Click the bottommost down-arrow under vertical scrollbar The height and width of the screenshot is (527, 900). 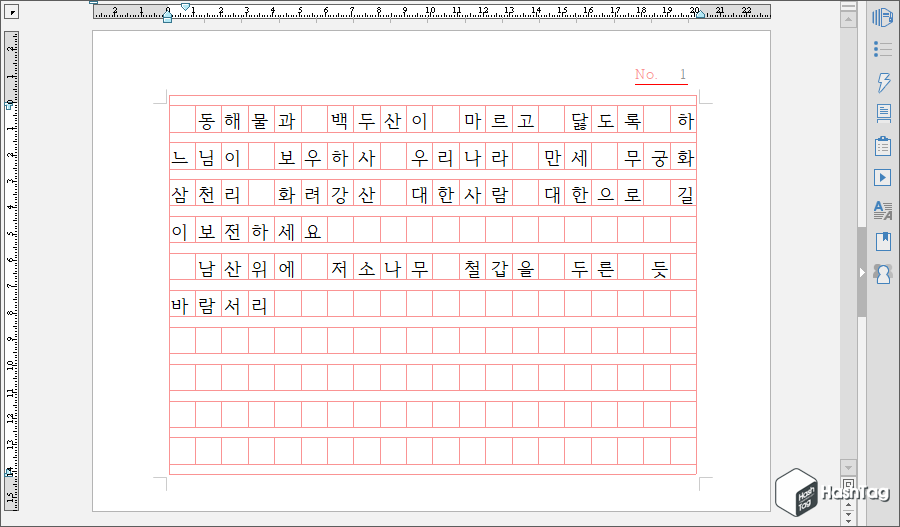click(848, 521)
